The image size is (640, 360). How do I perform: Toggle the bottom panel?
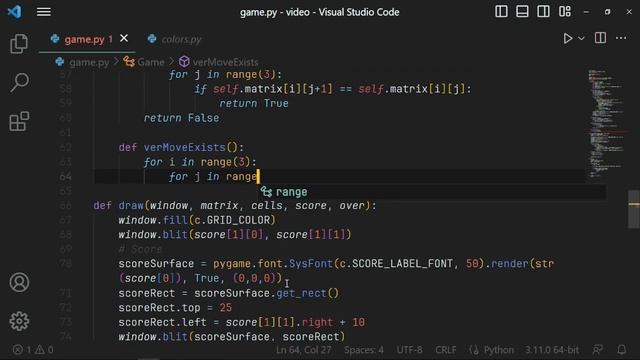[522, 11]
